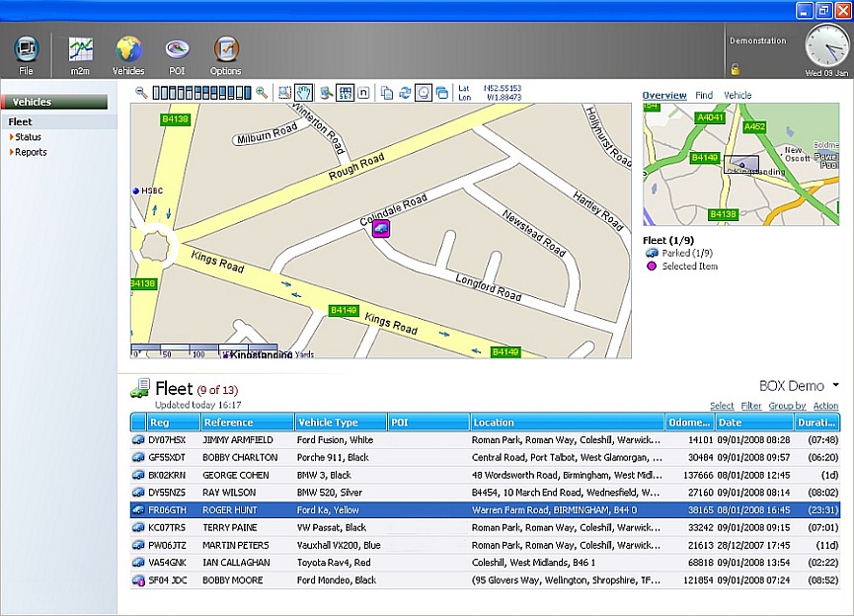854x616 pixels.
Task: Click the refresh map icon
Action: [405, 93]
